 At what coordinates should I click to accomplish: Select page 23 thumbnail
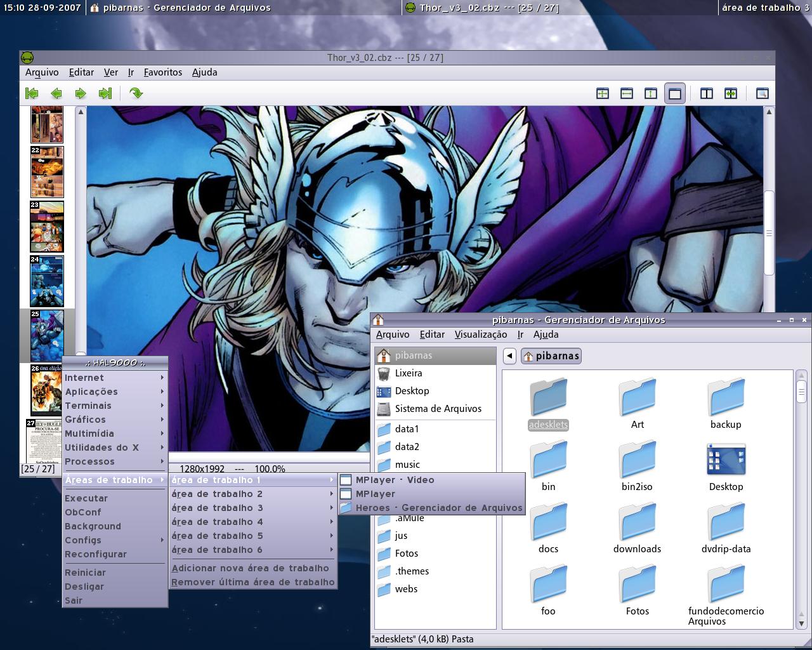click(47, 227)
